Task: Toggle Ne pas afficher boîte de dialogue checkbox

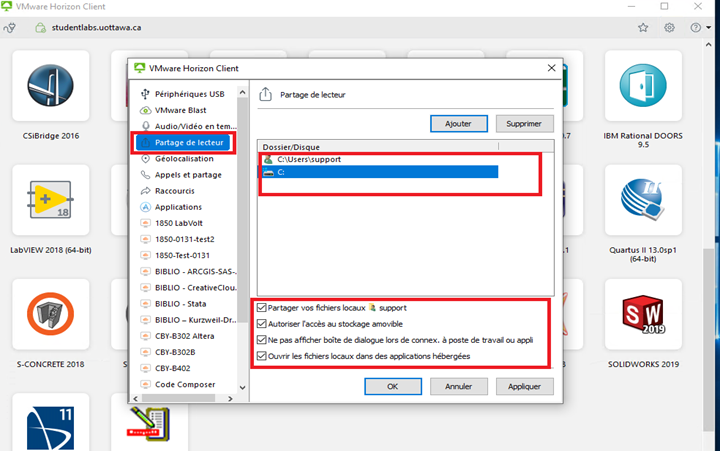Action: [262, 340]
